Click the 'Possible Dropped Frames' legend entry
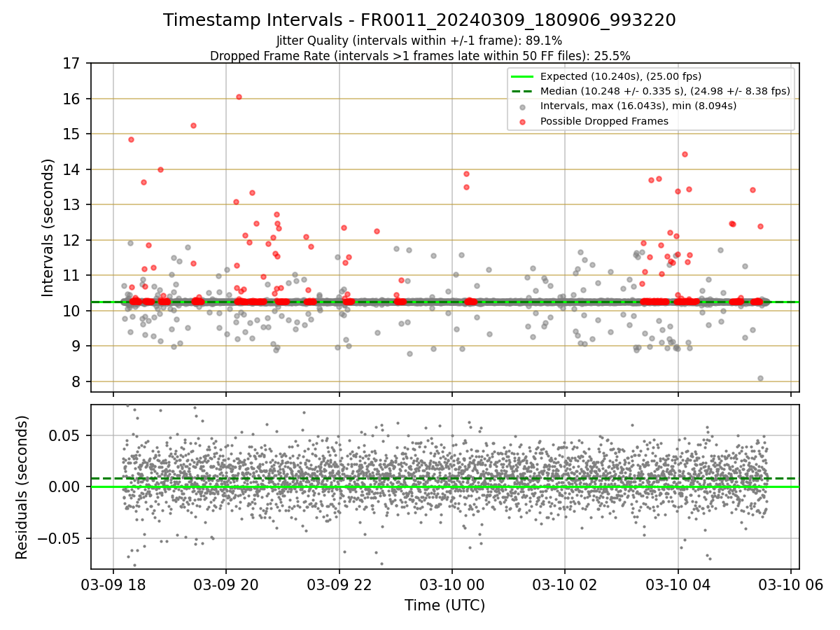Viewport: 840px width, 630px height. [604, 121]
